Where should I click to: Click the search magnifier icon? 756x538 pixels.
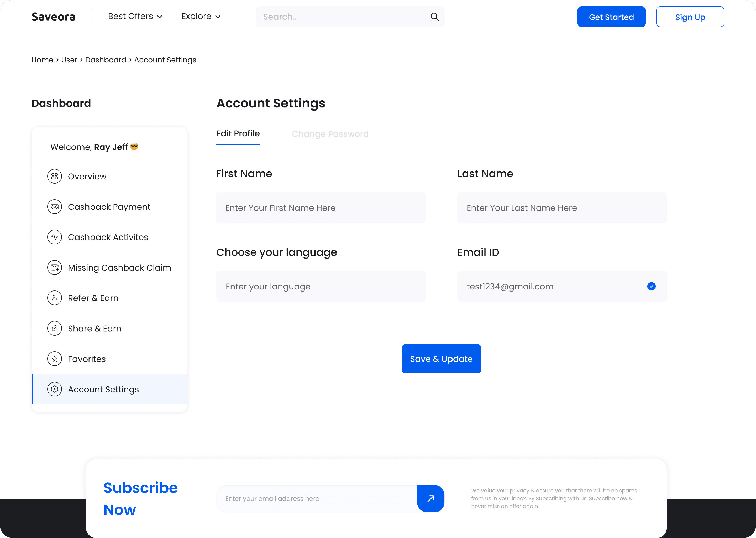coord(434,17)
